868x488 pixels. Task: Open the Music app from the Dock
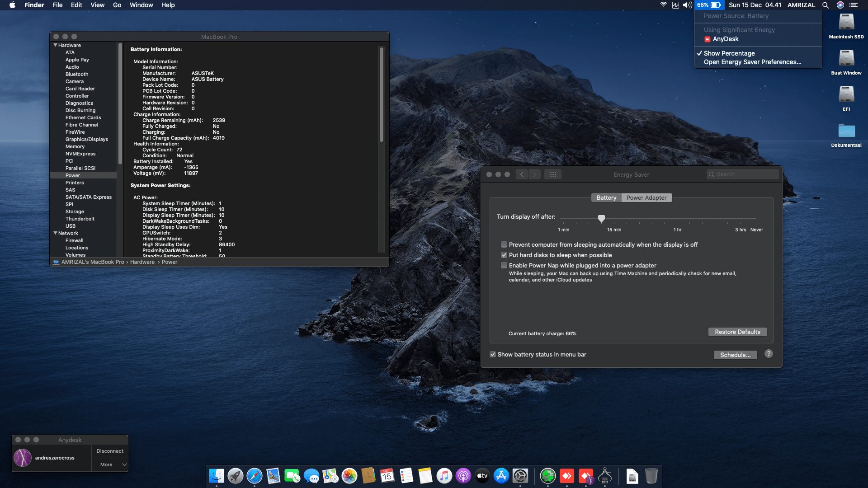445,476
